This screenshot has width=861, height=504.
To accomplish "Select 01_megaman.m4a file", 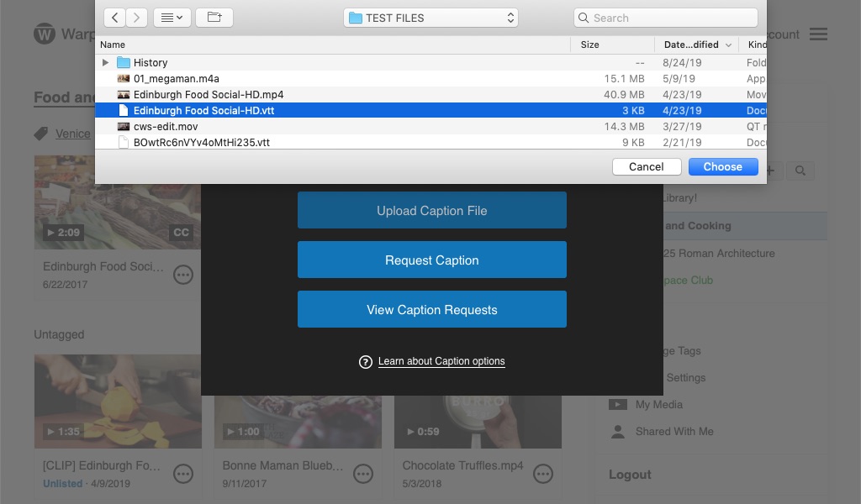I will [x=430, y=78].
